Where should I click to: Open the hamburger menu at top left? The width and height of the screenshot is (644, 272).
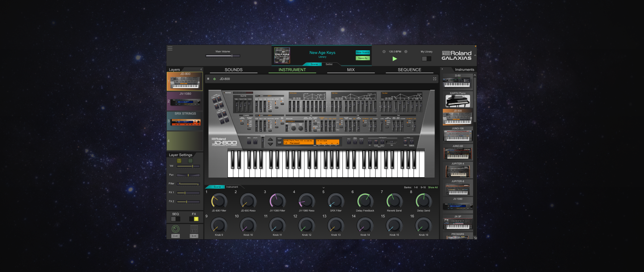170,48
